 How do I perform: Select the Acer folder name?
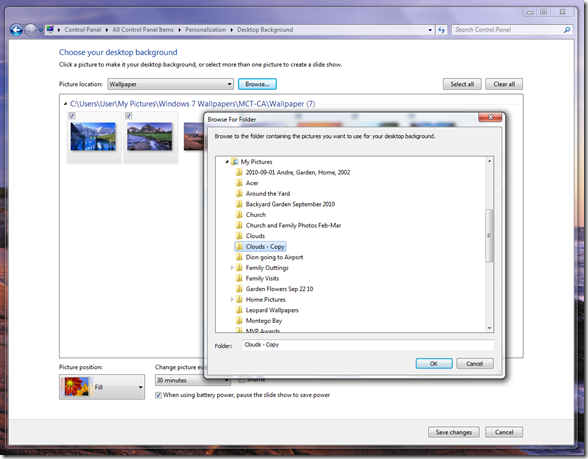pyautogui.click(x=252, y=183)
